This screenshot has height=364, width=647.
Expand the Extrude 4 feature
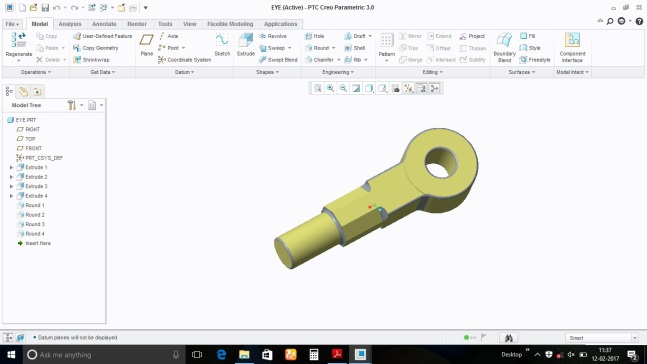(x=12, y=196)
